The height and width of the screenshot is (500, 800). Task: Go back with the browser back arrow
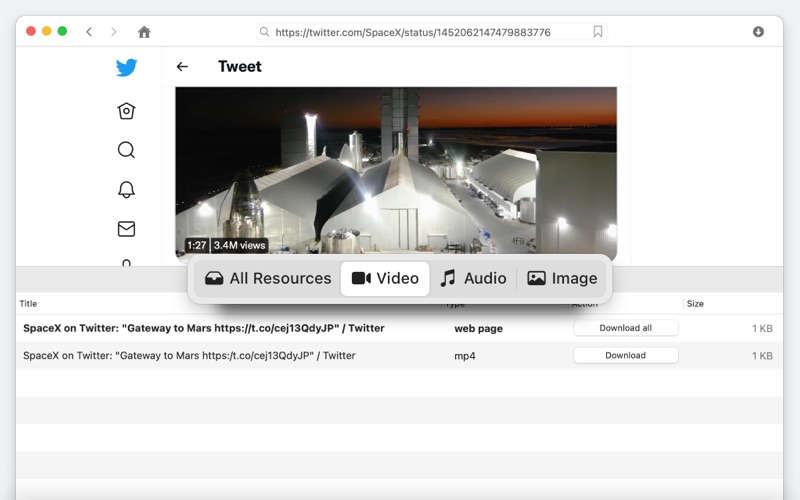pyautogui.click(x=89, y=32)
